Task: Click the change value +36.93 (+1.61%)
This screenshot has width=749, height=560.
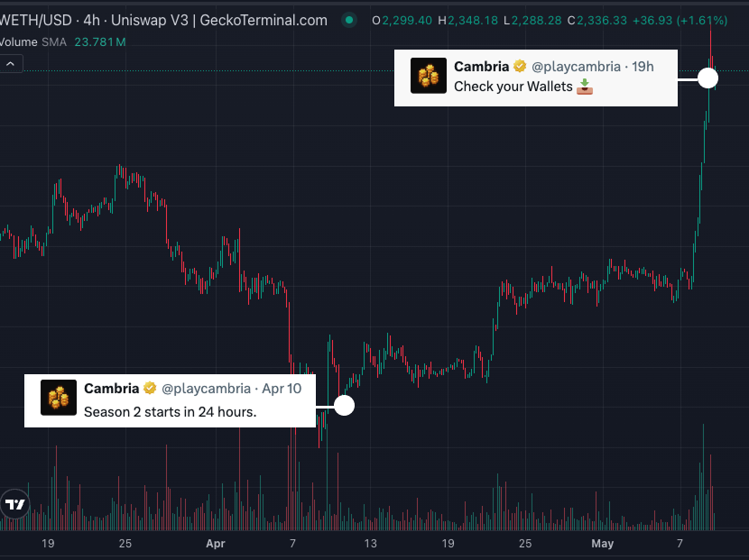Action: tap(680, 20)
